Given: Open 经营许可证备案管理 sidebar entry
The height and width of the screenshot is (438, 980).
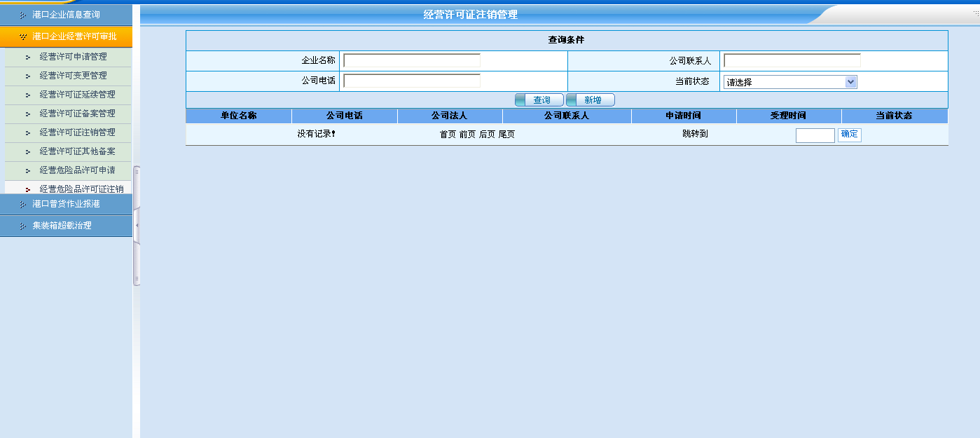Looking at the screenshot, I should 77,114.
